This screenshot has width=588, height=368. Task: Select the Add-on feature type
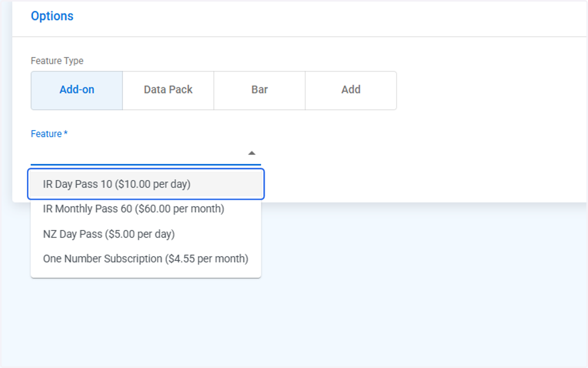[x=77, y=90]
